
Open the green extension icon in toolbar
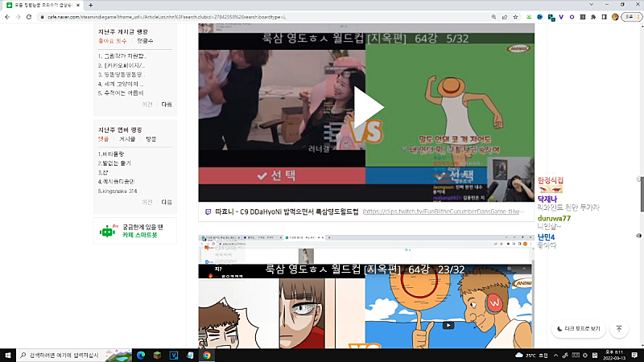tap(529, 17)
